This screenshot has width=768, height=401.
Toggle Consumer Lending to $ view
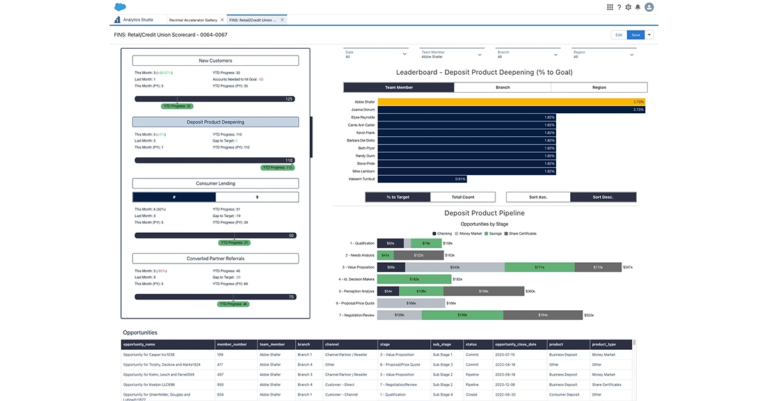pyautogui.click(x=257, y=197)
